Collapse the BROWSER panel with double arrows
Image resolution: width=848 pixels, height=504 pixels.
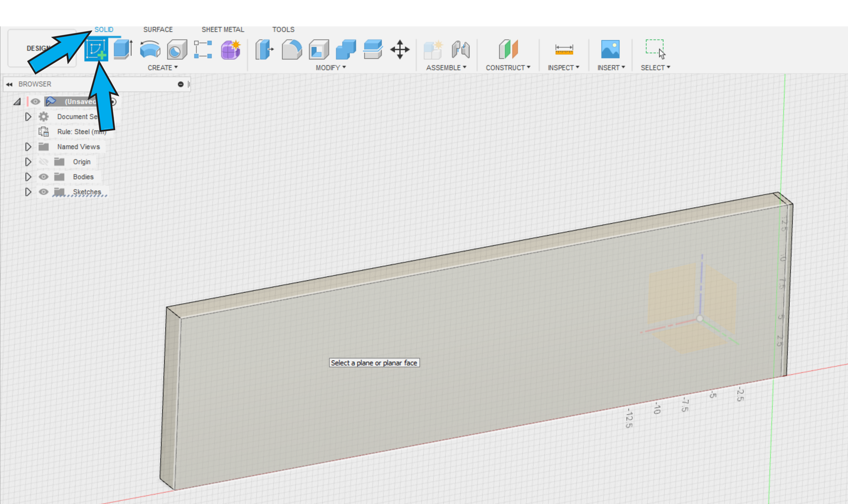coord(9,84)
